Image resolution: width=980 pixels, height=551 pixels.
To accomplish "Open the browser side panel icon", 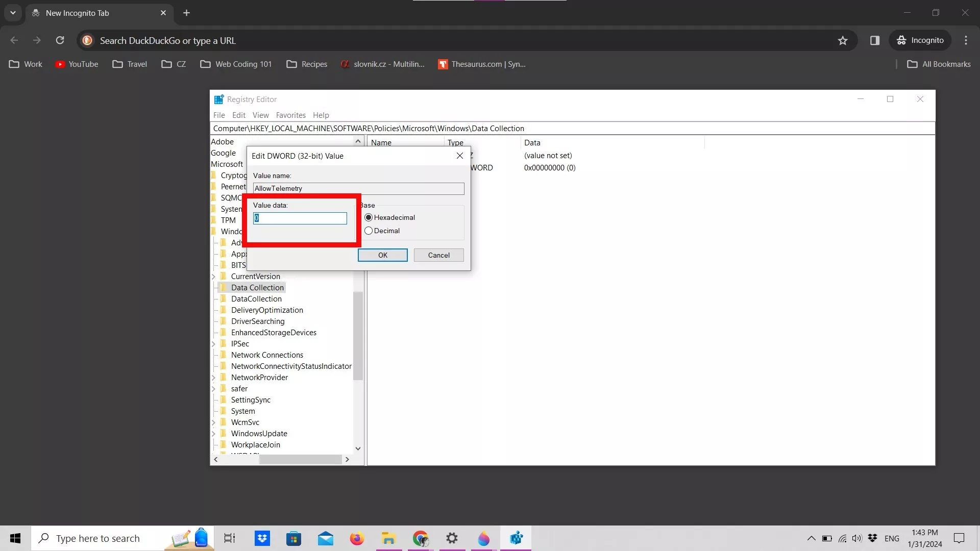I will point(874,40).
